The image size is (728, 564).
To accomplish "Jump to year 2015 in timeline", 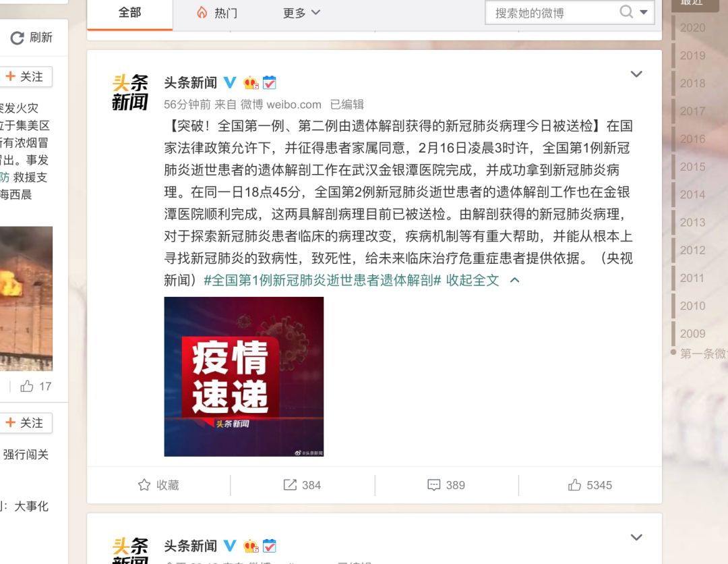I will (692, 167).
